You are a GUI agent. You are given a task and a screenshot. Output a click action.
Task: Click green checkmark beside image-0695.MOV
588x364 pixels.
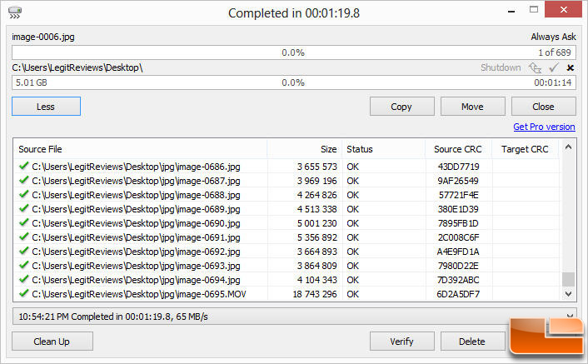pyautogui.click(x=24, y=293)
